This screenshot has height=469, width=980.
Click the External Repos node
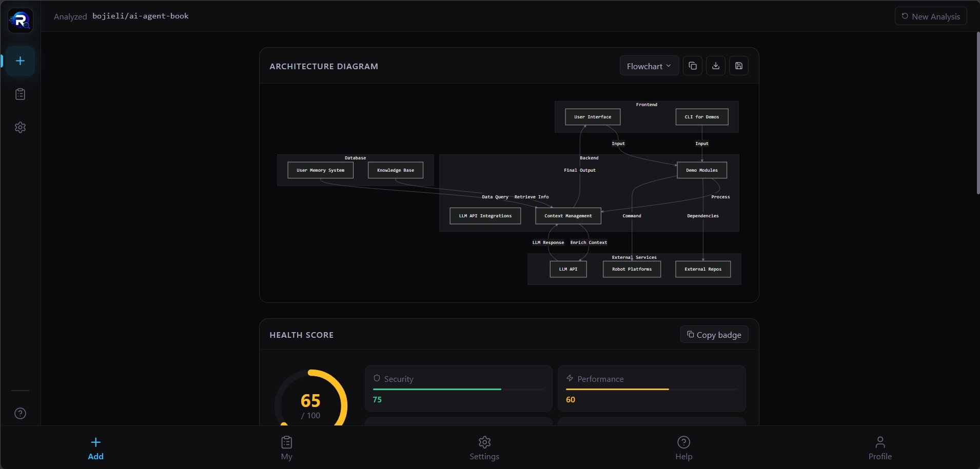pos(703,269)
